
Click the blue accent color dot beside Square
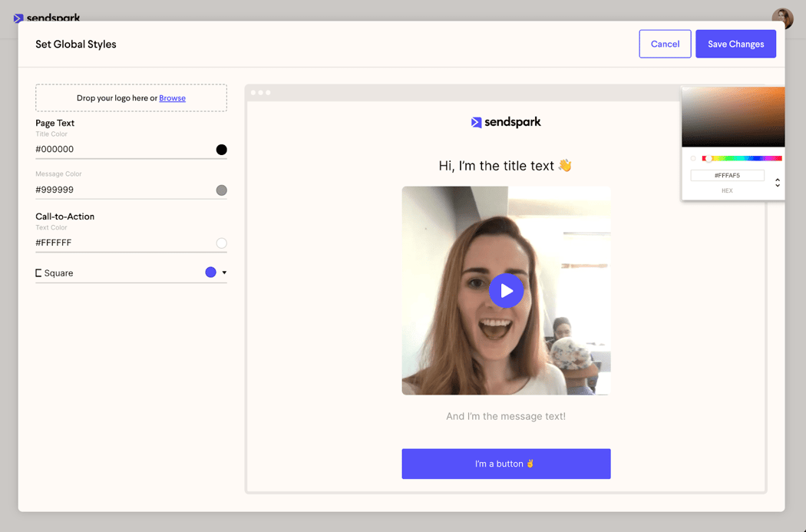(x=210, y=272)
